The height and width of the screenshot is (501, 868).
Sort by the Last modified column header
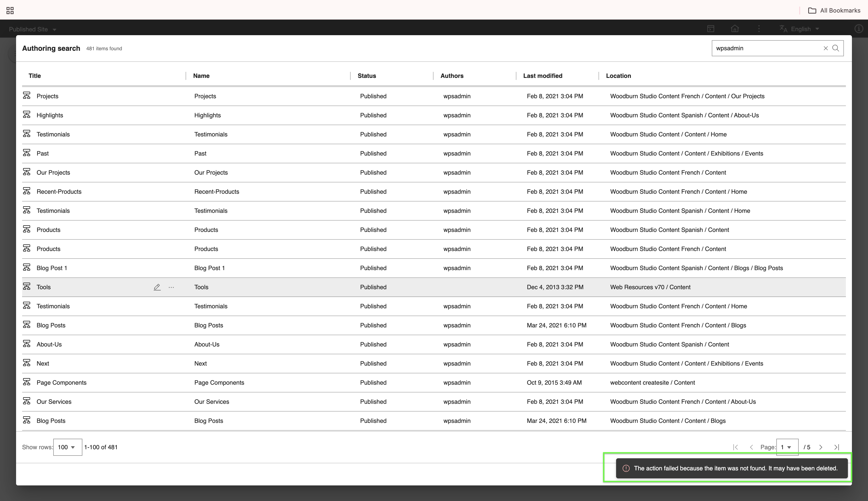point(543,76)
